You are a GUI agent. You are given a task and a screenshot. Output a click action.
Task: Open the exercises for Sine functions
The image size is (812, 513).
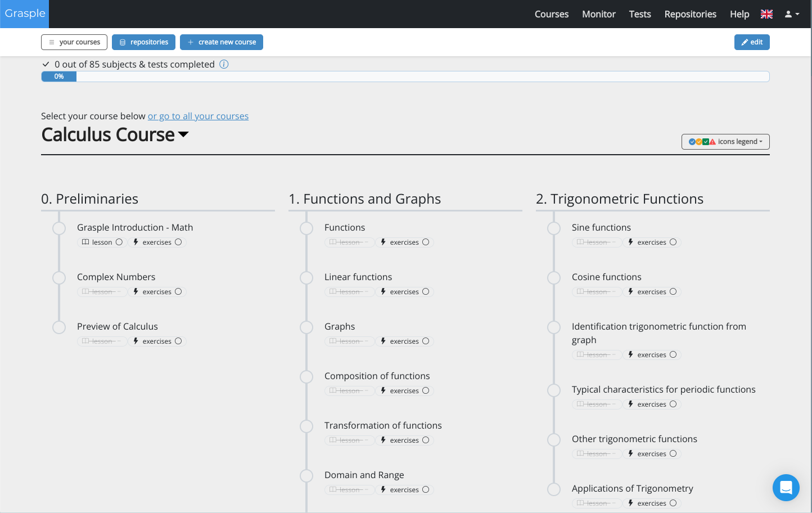point(652,242)
